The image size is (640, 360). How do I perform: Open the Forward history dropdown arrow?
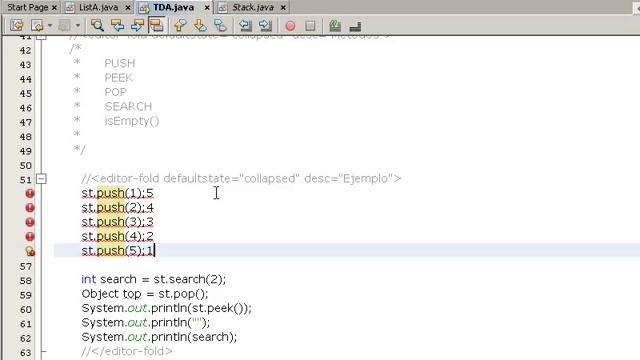[78, 25]
